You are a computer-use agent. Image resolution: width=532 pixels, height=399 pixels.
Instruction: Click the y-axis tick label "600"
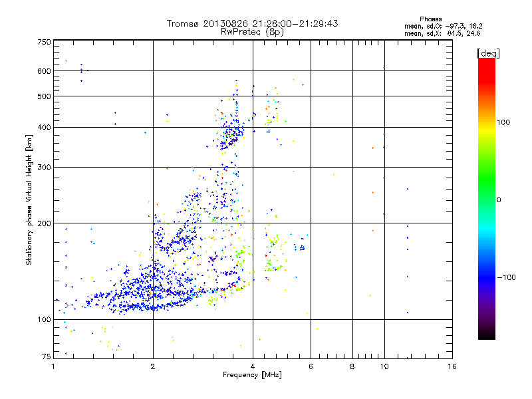[x=45, y=71]
